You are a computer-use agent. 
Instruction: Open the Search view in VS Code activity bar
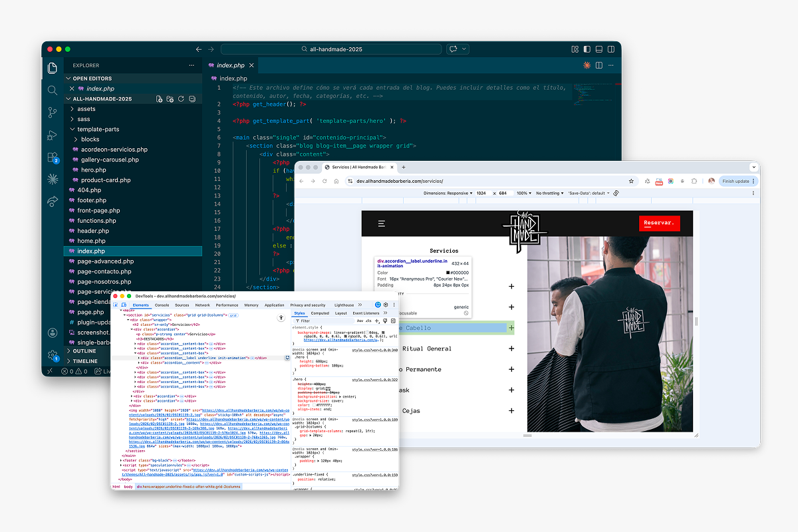53,90
